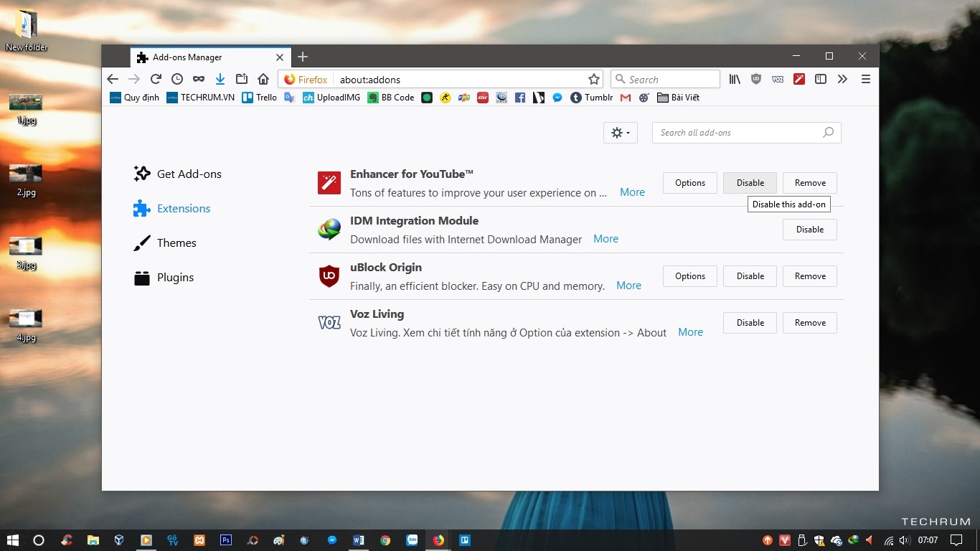Open the Library icon in toolbar
This screenshot has height=551, width=980.
point(735,80)
